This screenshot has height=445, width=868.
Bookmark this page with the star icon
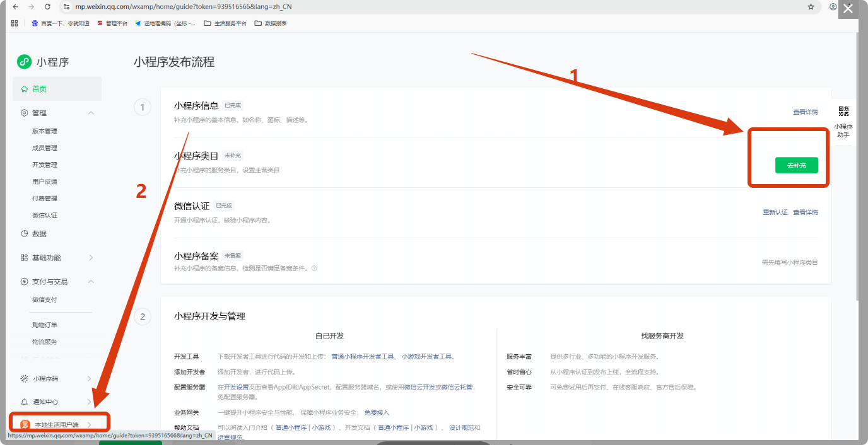(811, 6)
